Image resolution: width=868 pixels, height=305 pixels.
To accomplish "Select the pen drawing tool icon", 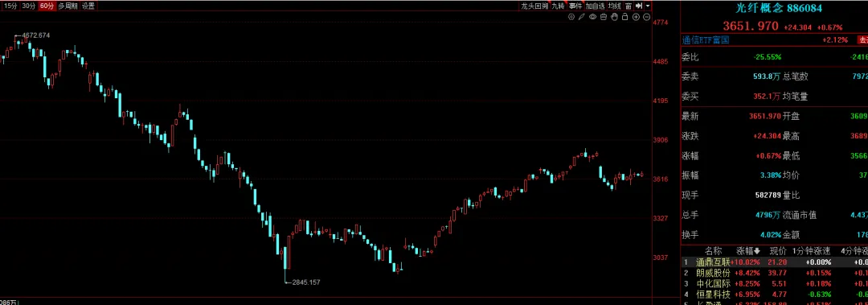I will coord(582,17).
